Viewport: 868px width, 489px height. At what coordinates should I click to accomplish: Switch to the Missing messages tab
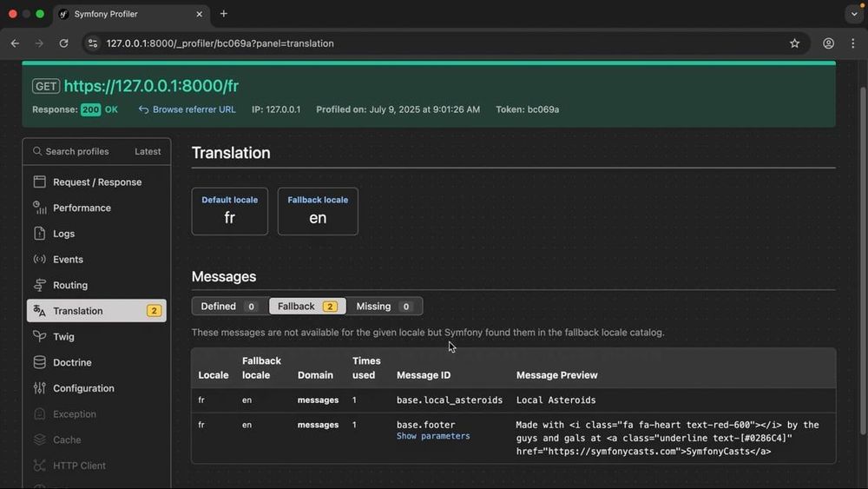pyautogui.click(x=385, y=307)
